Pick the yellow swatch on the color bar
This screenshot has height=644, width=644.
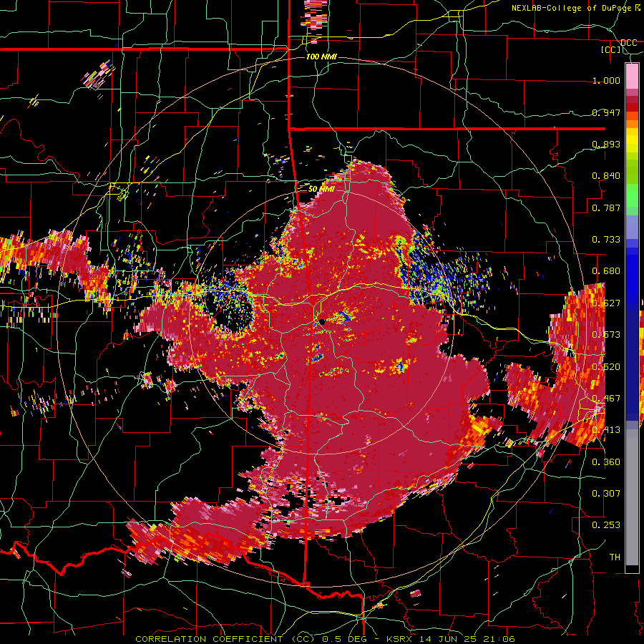(632, 140)
